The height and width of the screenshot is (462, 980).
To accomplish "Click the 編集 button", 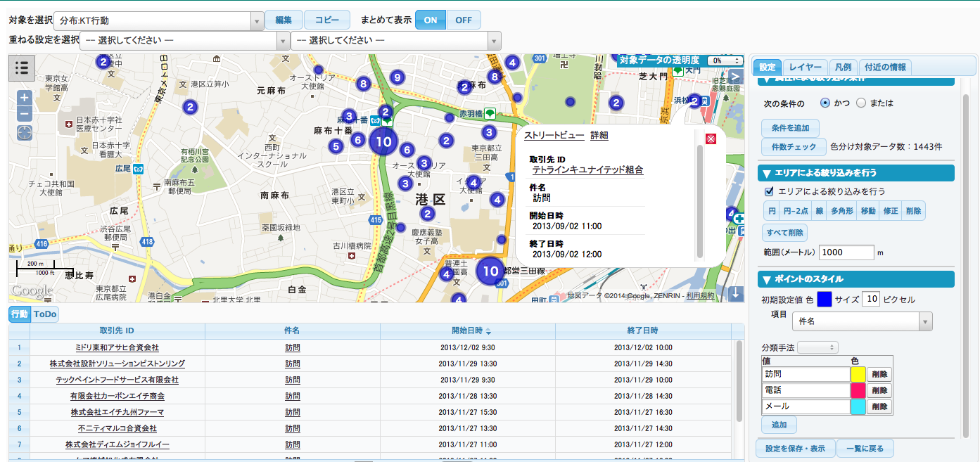I will tap(284, 20).
